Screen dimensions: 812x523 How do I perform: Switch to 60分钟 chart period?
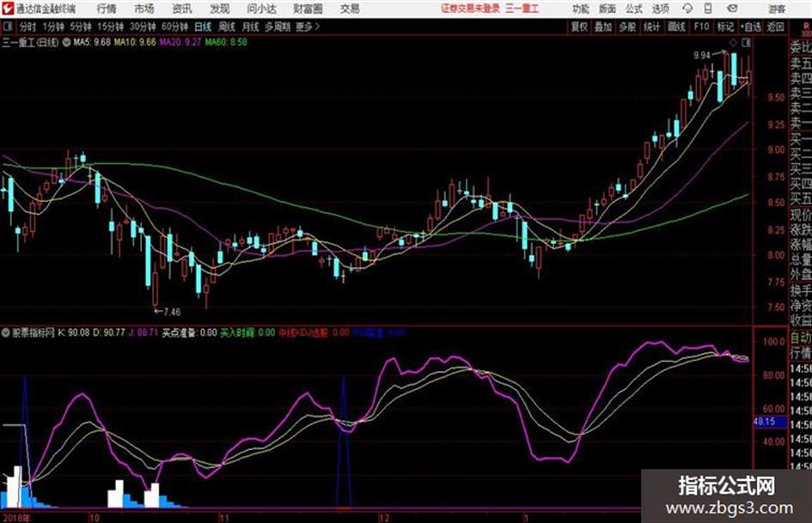(x=174, y=27)
